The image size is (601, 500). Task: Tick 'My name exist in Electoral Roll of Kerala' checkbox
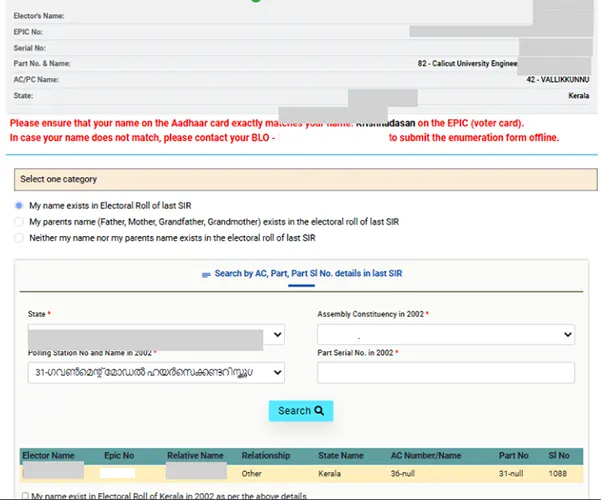(24, 495)
